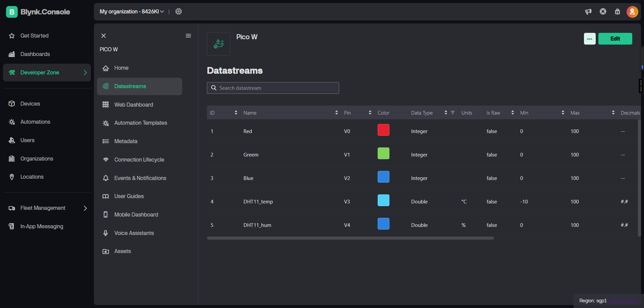Click the Search datastream field
644x308 pixels.
273,88
